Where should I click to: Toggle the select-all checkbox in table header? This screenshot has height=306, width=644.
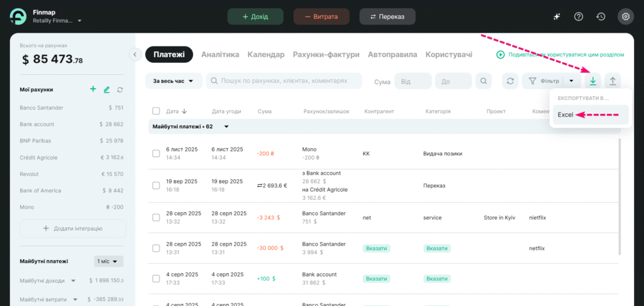pyautogui.click(x=156, y=111)
